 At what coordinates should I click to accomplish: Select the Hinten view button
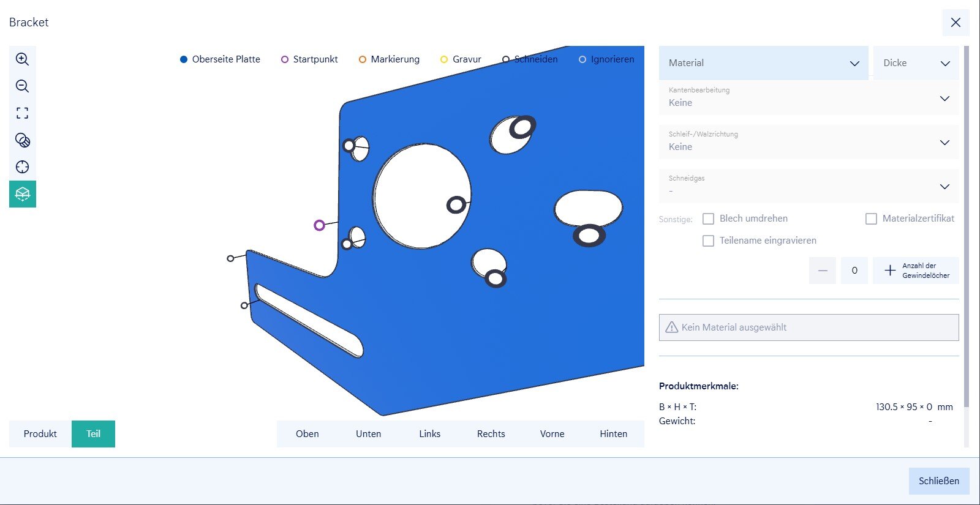(613, 434)
